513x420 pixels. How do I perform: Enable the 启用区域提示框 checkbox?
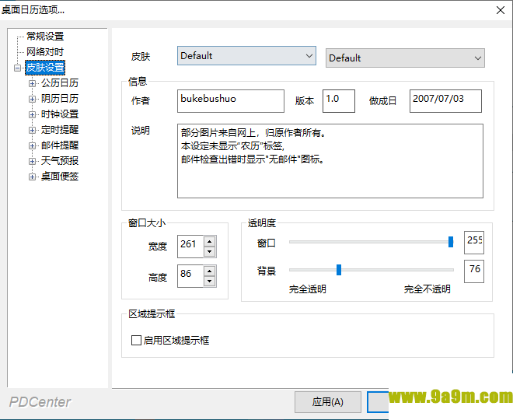(136, 341)
